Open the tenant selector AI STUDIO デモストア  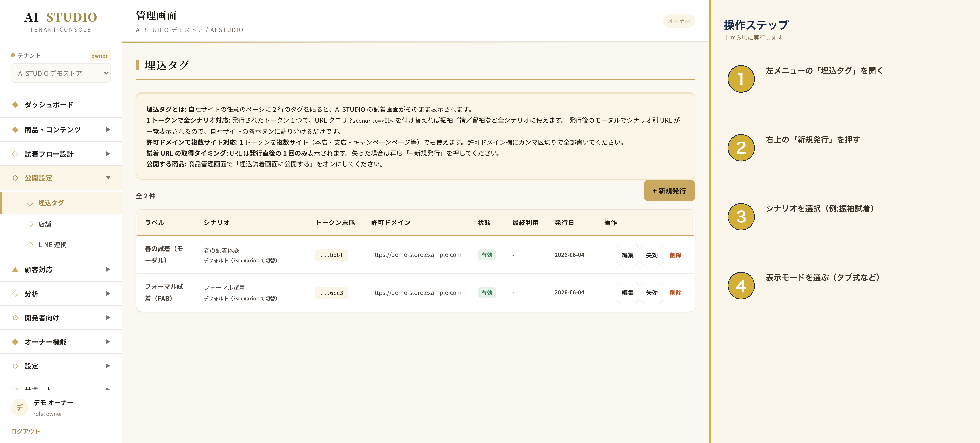61,73
